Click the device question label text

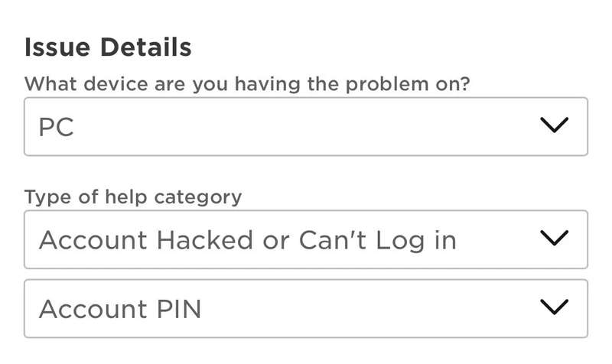pos(247,83)
